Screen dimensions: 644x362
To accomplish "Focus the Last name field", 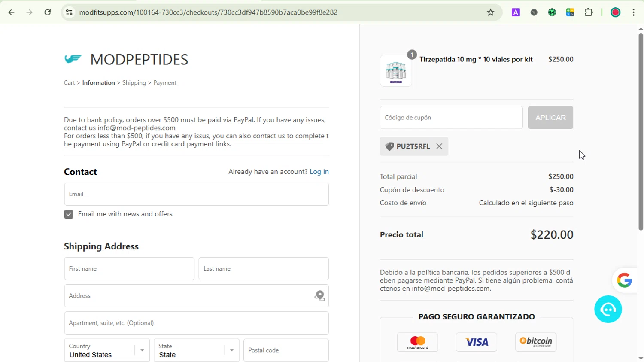I will (264, 269).
